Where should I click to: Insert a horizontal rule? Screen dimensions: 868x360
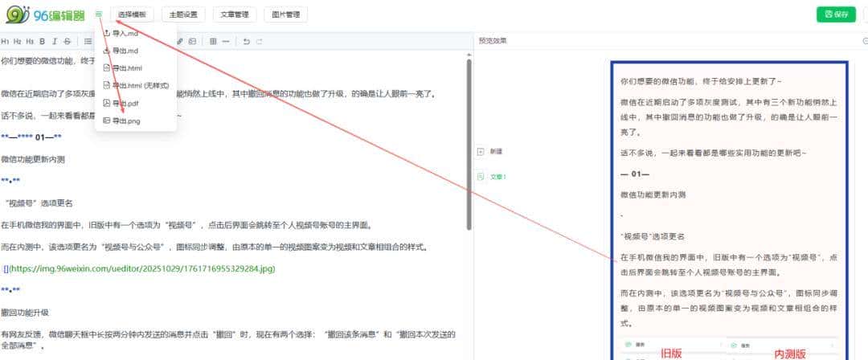225,42
